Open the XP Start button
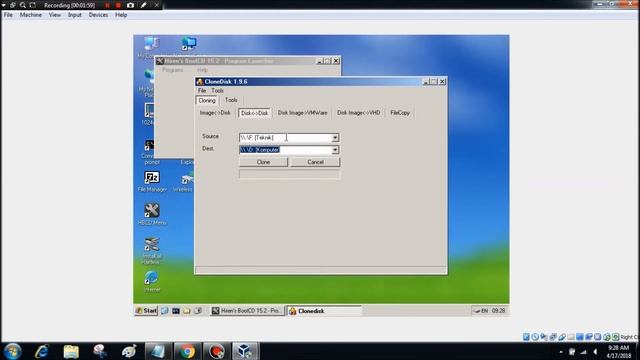 point(146,311)
